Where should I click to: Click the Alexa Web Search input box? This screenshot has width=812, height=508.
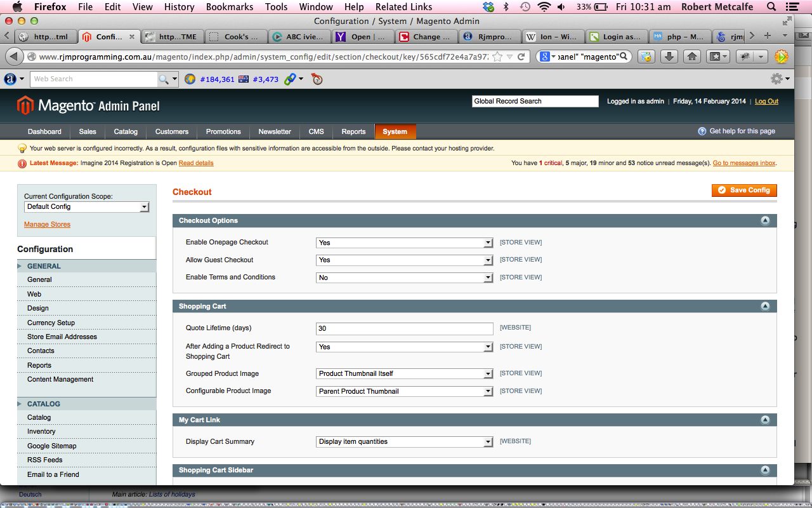point(94,79)
